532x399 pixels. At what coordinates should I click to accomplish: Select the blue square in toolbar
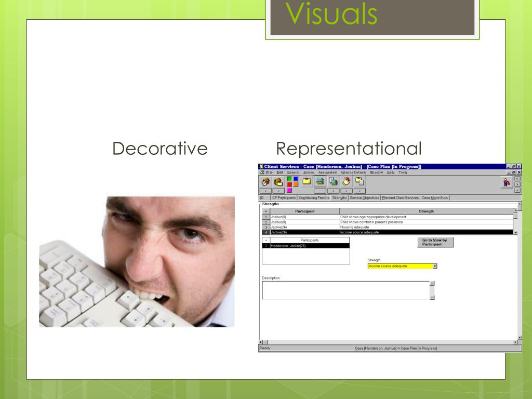296,179
